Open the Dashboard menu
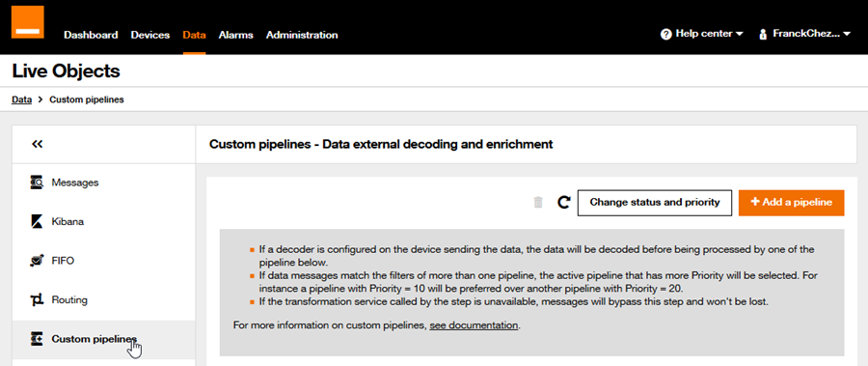The image size is (868, 366). pyautogui.click(x=91, y=35)
